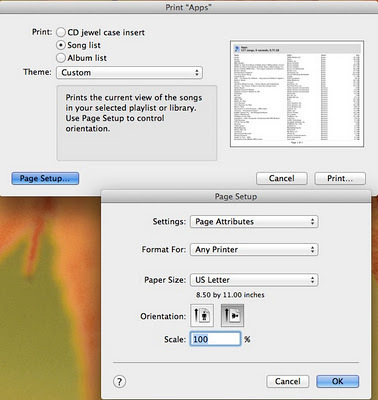This screenshot has width=378, height=400.
Task: Open Paper Size dropdown US Letter
Action: (254, 280)
